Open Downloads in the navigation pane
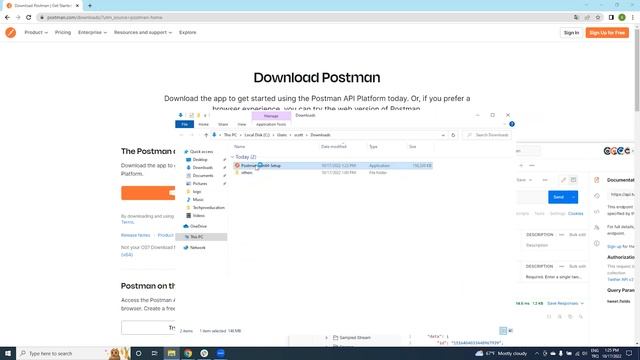 click(202, 168)
